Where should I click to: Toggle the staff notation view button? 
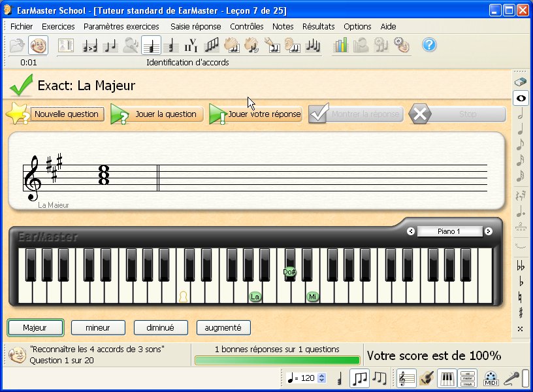click(x=406, y=378)
